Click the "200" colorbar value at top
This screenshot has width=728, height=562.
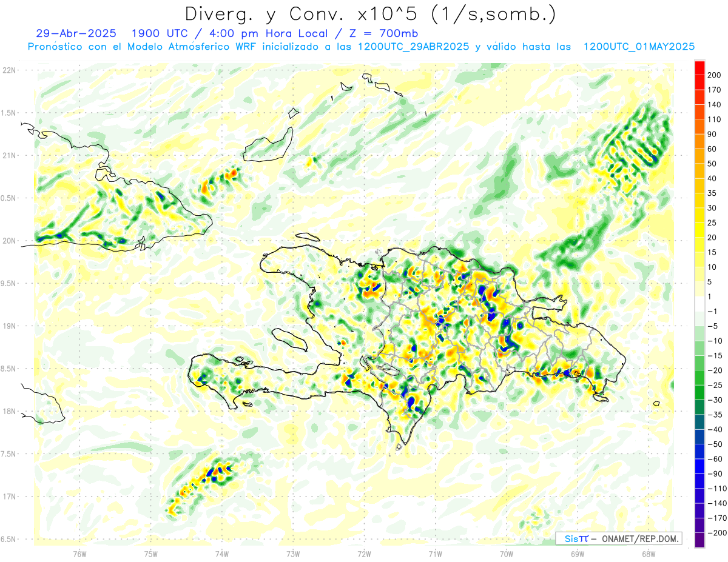tap(714, 75)
